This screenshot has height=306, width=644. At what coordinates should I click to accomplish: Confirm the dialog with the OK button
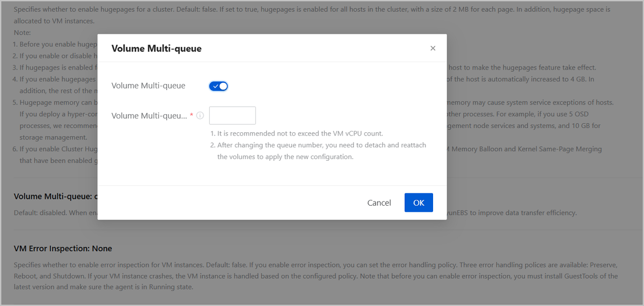point(419,203)
